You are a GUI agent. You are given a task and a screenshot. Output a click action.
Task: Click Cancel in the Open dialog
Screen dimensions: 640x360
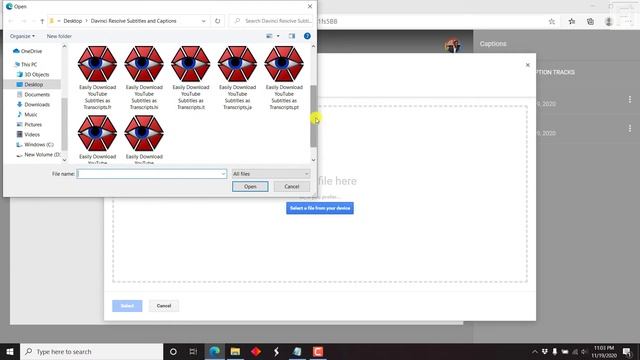[x=292, y=187]
